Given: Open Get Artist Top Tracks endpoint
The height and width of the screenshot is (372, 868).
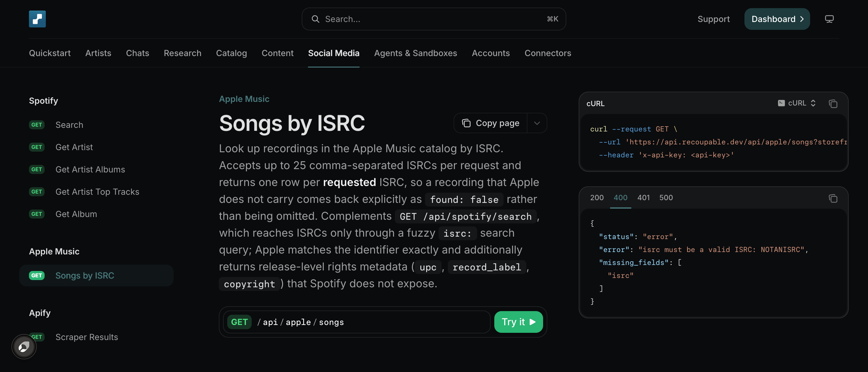Looking at the screenshot, I should [97, 192].
